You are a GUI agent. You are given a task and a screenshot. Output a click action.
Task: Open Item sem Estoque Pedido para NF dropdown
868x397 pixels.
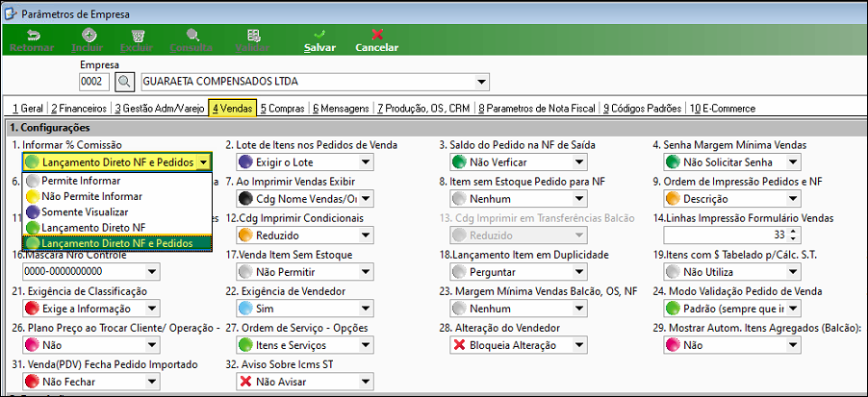click(x=579, y=198)
